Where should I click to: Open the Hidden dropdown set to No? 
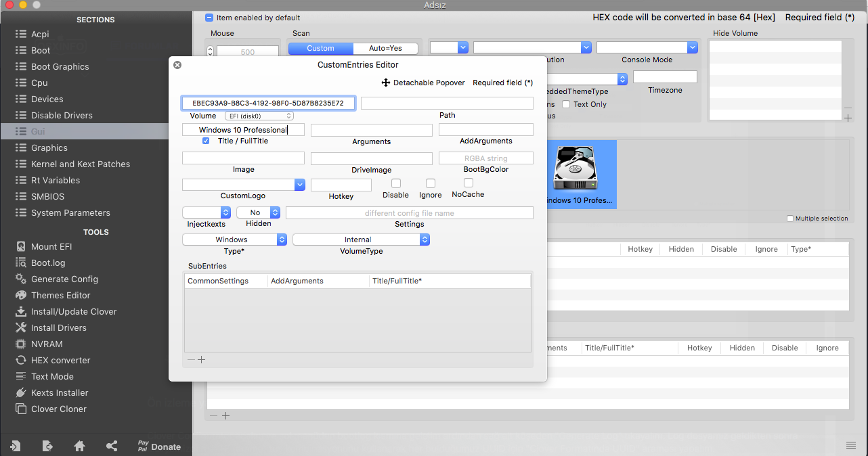coord(258,212)
